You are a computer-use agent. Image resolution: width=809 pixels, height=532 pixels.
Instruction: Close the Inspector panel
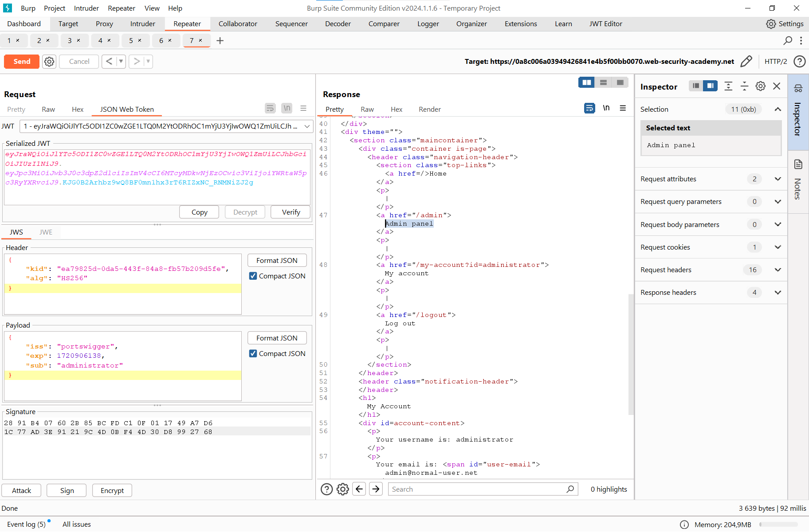pyautogui.click(x=777, y=86)
